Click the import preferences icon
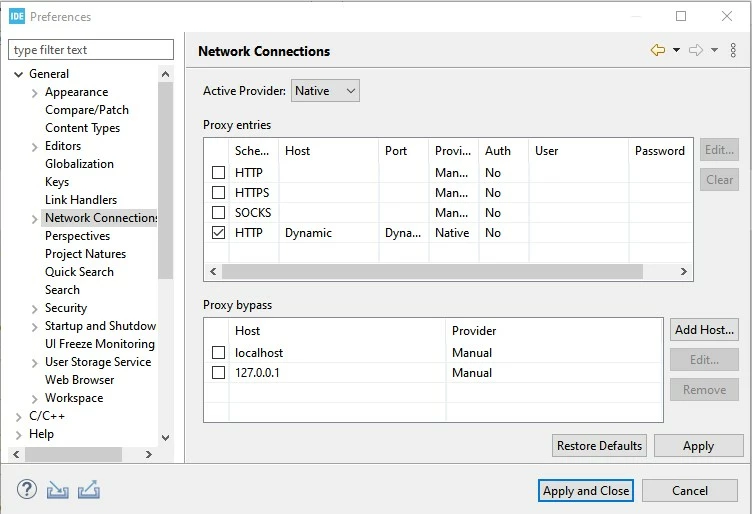 (58, 490)
